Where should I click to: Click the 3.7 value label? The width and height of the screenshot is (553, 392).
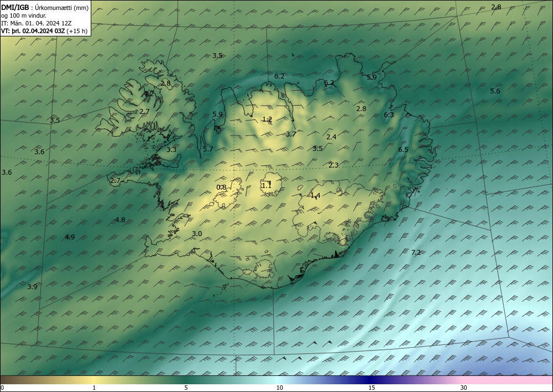coord(291,134)
